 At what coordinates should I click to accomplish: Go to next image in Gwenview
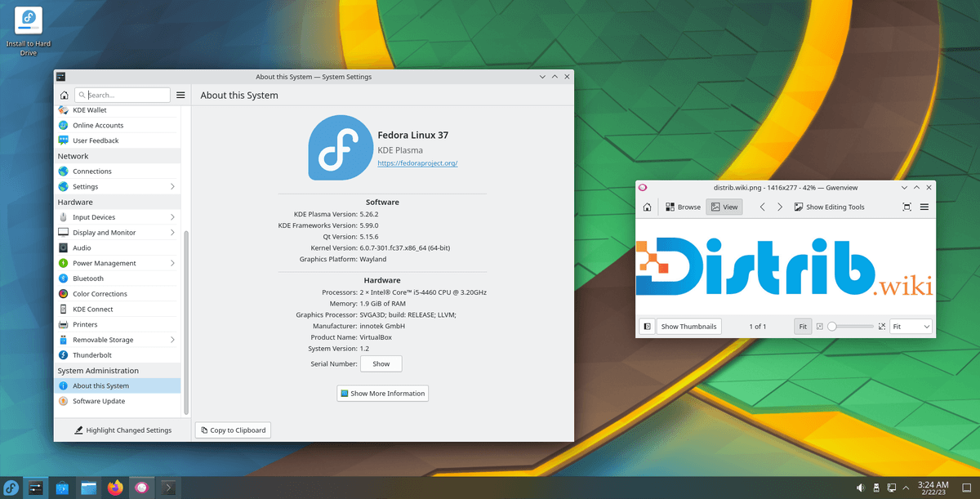780,207
